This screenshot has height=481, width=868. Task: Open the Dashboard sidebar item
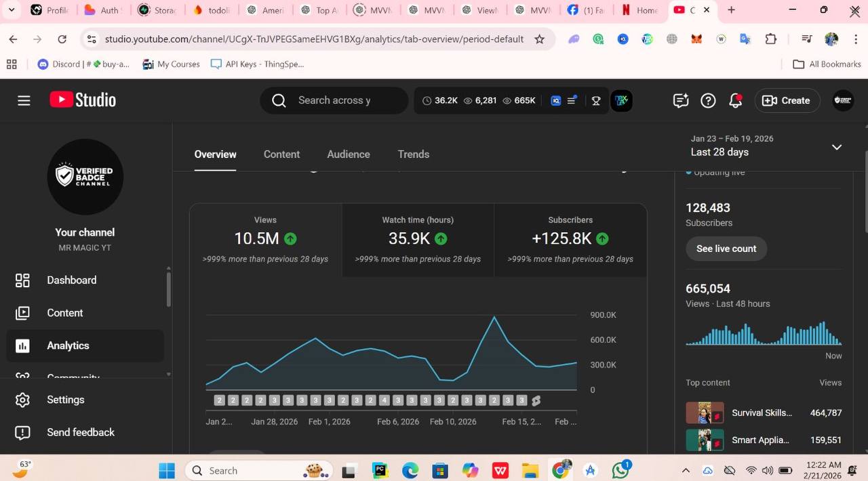pyautogui.click(x=71, y=280)
